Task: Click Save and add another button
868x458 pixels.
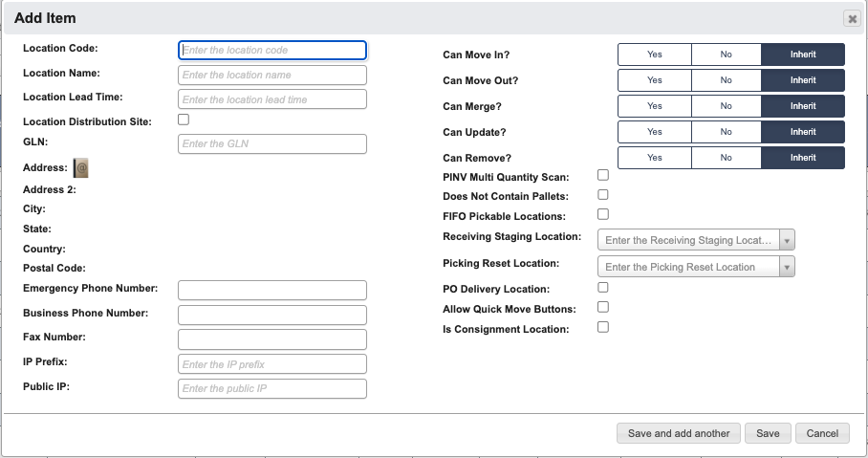Action: 679,433
